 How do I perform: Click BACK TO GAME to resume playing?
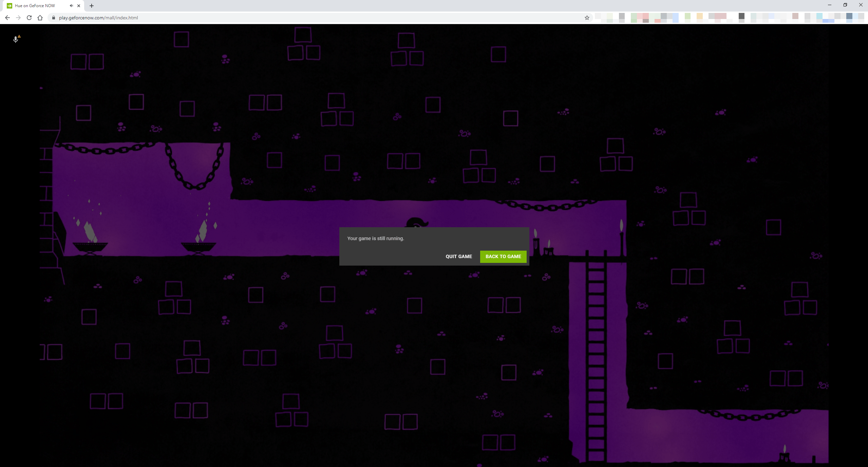coord(503,256)
